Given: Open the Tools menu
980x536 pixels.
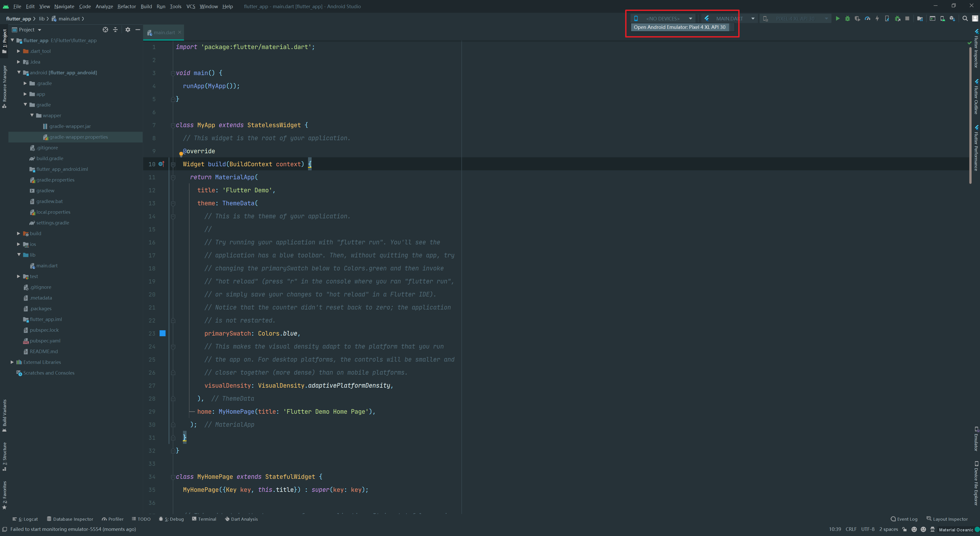Looking at the screenshot, I should pyautogui.click(x=175, y=6).
